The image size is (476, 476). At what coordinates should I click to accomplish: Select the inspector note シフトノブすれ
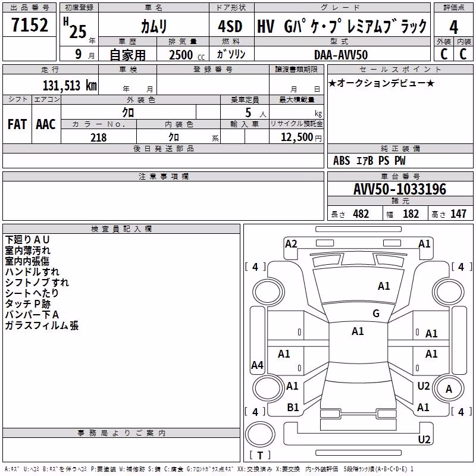(x=37, y=282)
